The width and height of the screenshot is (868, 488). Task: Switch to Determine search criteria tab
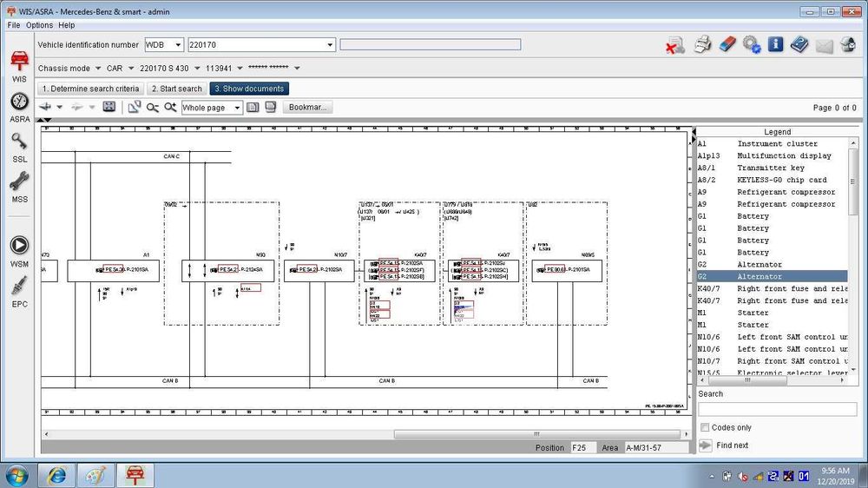91,89
